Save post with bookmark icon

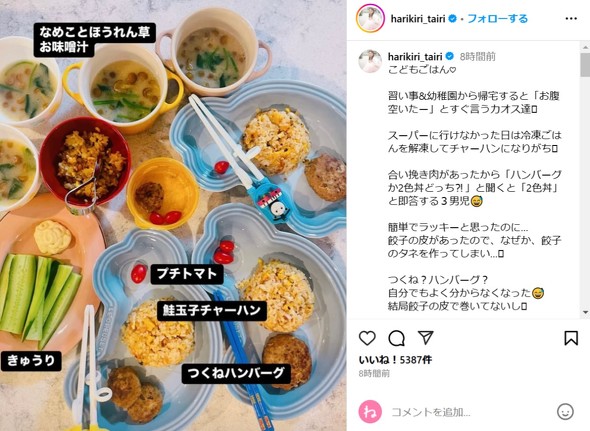(x=571, y=338)
